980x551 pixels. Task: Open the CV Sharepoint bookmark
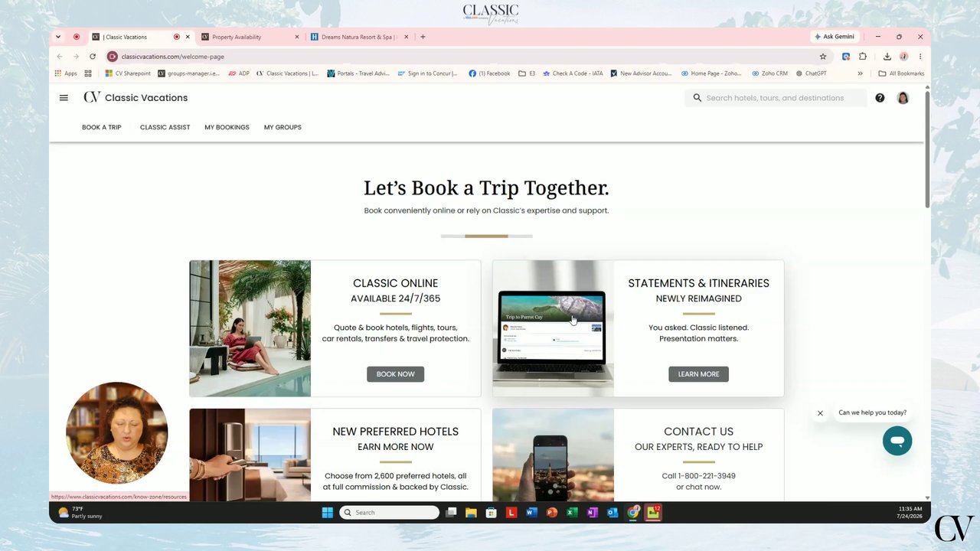click(128, 73)
